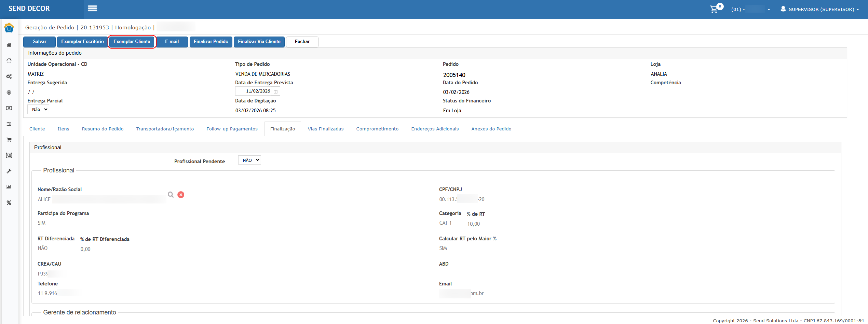Click the shopping cart icon in top bar
The width and height of the screenshot is (868, 324).
coord(714,9)
